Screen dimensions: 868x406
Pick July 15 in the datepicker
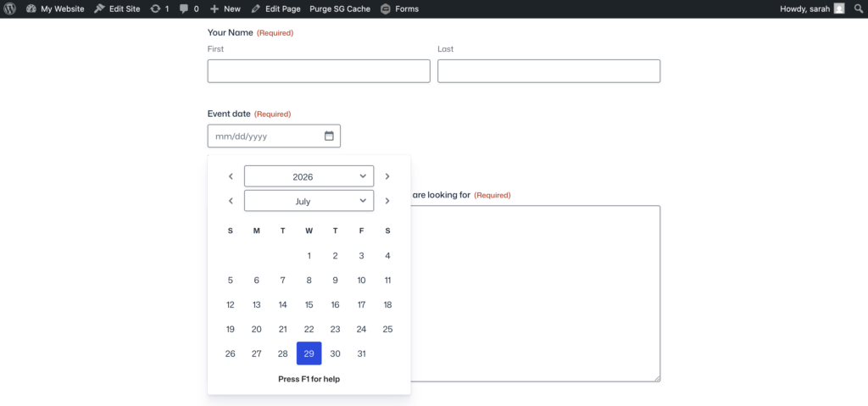[x=309, y=304]
